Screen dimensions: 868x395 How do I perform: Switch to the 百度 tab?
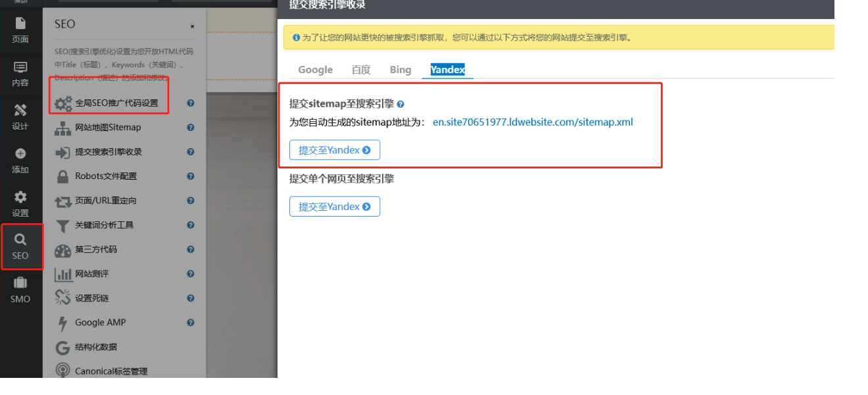click(361, 70)
